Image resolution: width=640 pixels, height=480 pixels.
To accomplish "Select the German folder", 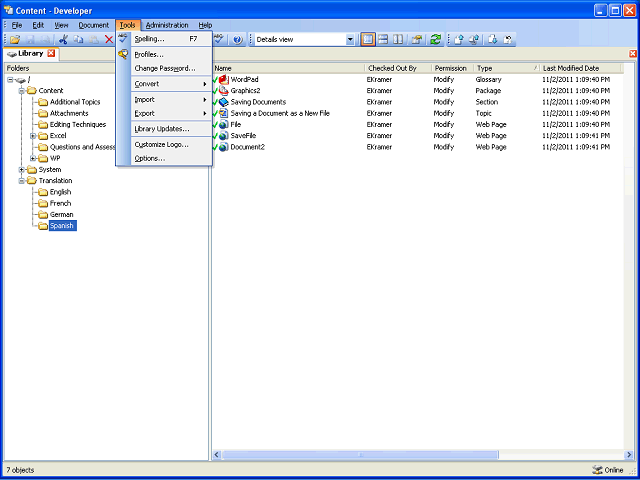I will [x=62, y=214].
